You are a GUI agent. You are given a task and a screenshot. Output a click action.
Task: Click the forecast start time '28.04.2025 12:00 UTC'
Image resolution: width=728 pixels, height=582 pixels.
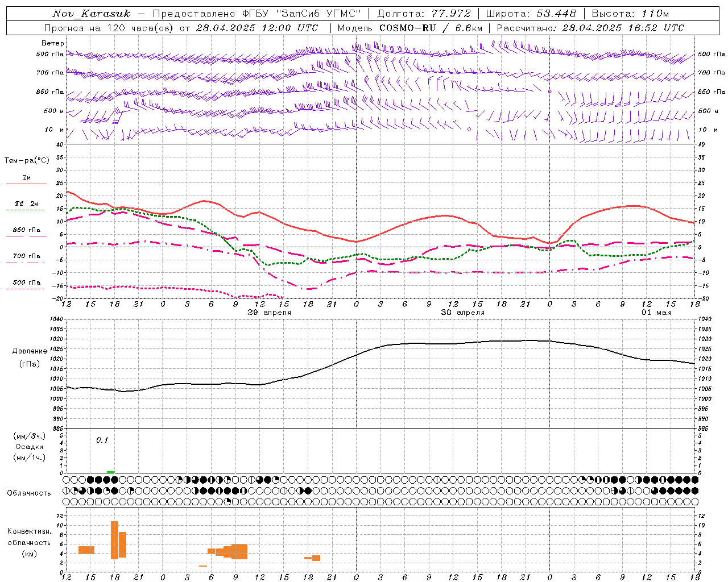[x=257, y=28]
